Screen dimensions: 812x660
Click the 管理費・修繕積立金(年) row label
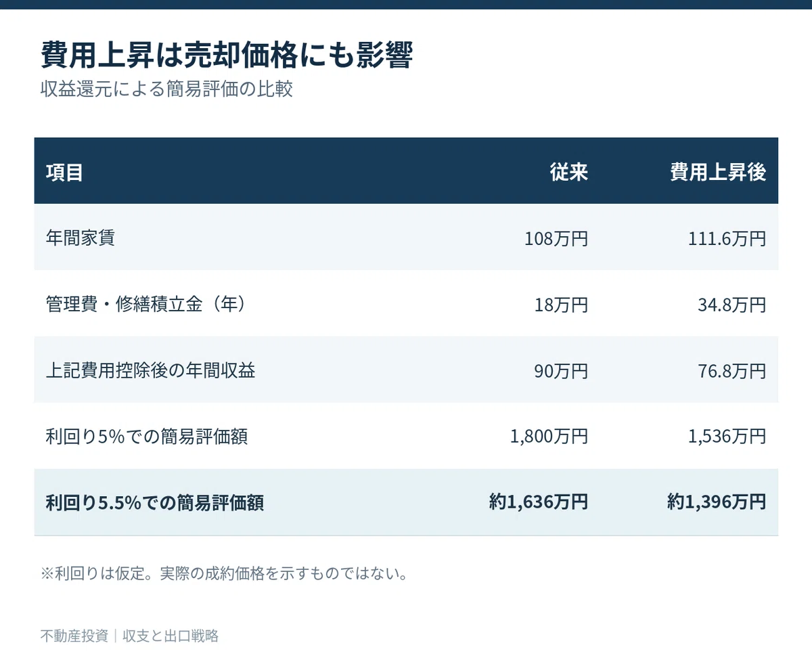[x=145, y=305]
